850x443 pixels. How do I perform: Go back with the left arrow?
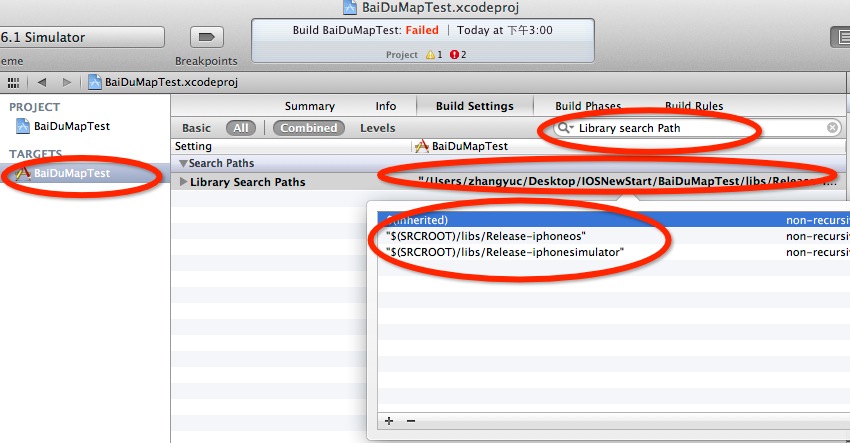(42, 82)
